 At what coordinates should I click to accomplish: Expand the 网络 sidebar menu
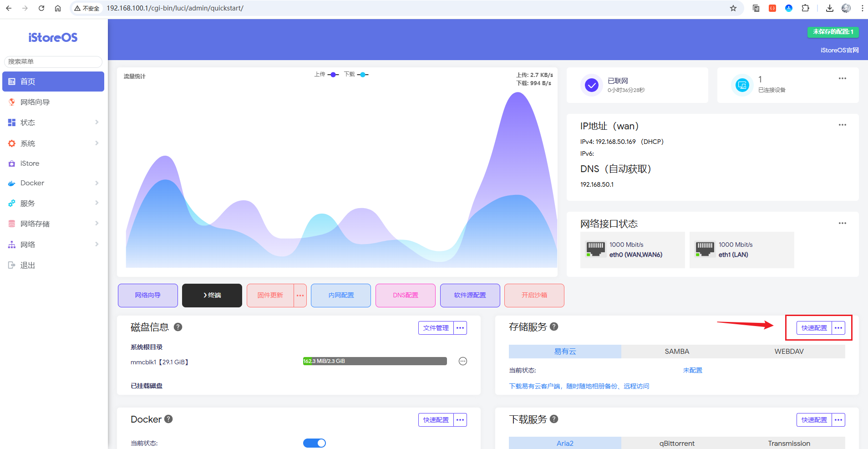coord(53,245)
